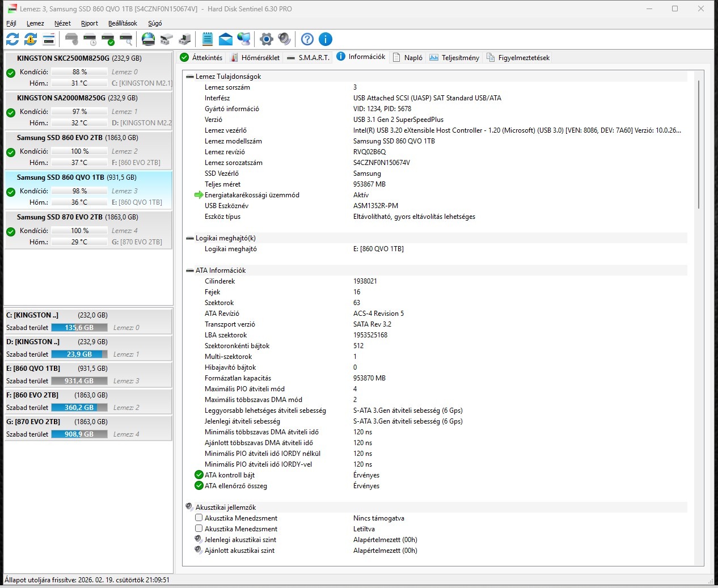Click E: free space bar 931,4 GB
The height and width of the screenshot is (588, 718).
pyautogui.click(x=79, y=380)
